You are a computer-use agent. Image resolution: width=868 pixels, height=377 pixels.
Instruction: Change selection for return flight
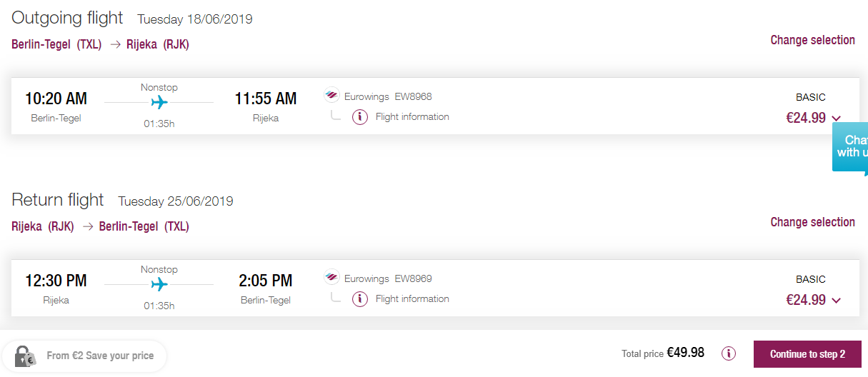(812, 222)
